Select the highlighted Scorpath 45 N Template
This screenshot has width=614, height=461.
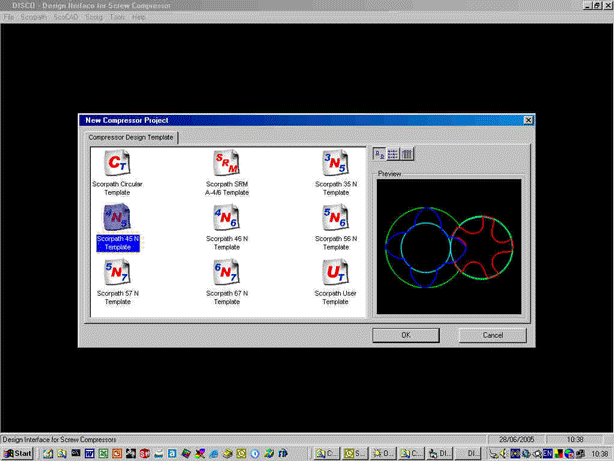pyautogui.click(x=117, y=228)
